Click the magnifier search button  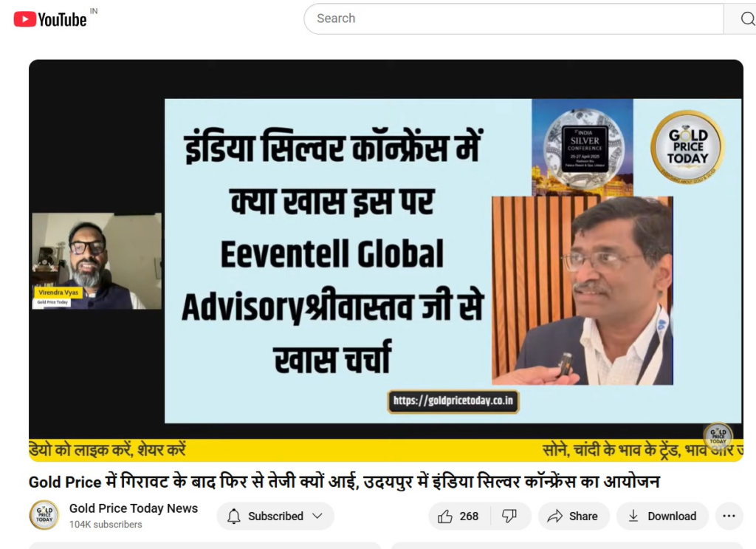click(x=746, y=18)
